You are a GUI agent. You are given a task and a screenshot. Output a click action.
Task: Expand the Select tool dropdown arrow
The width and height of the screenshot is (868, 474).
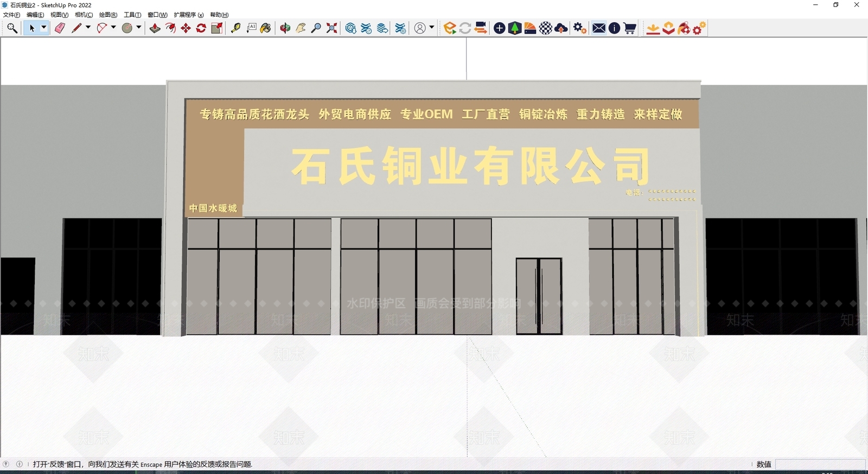coord(44,28)
